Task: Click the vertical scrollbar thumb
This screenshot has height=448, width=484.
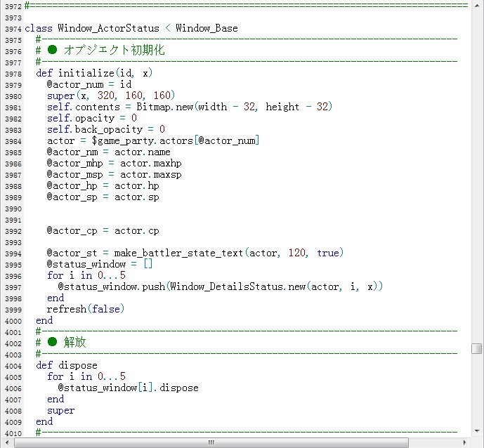Action: pos(477,349)
